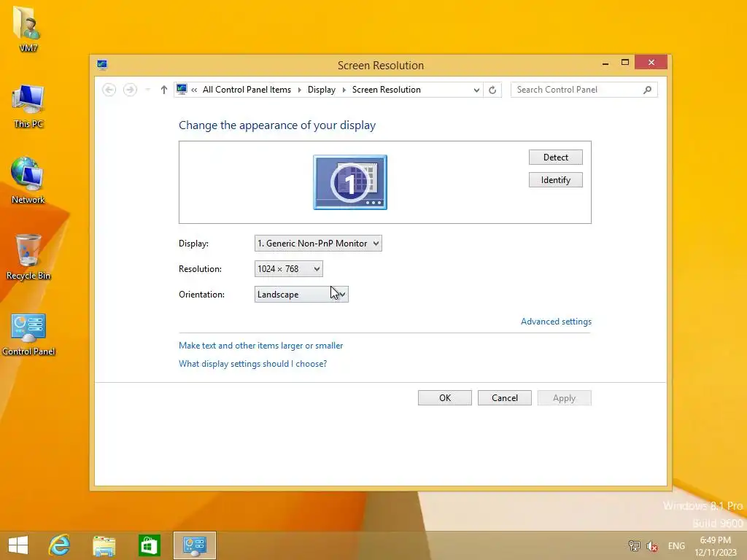The image size is (747, 560).
Task: Launch Internet Explorer from the taskbar
Action: click(60, 545)
